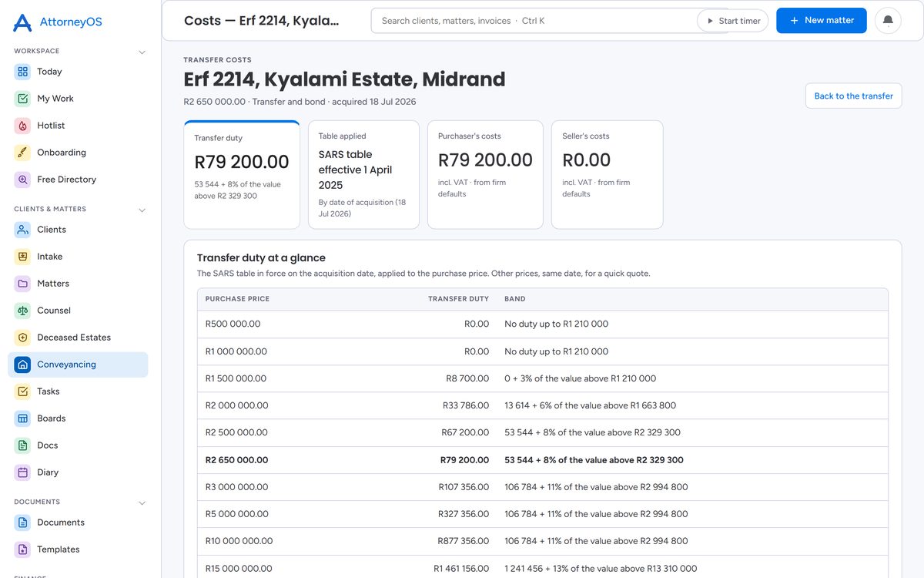Go to Today menu item
The image size is (924, 578).
coord(78,72)
